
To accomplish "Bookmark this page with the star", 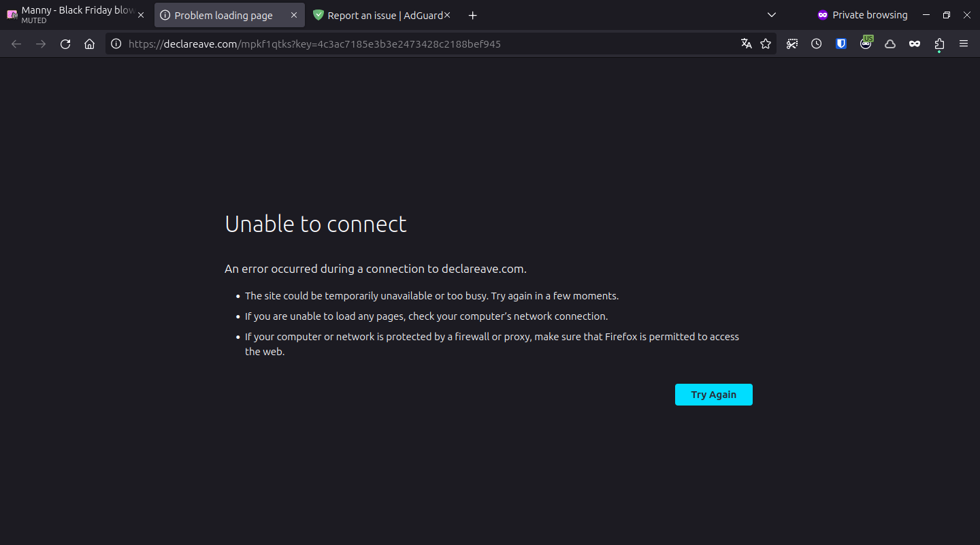I will point(766,43).
